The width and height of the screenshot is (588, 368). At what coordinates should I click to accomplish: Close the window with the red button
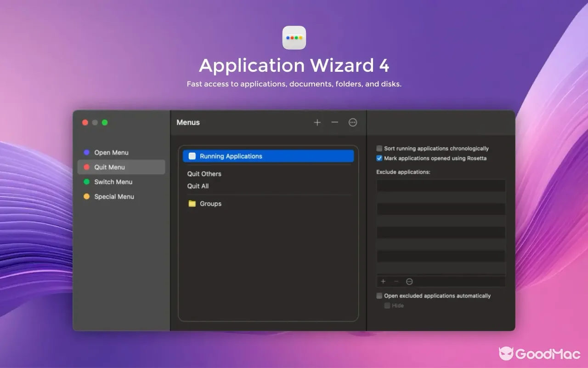point(85,122)
